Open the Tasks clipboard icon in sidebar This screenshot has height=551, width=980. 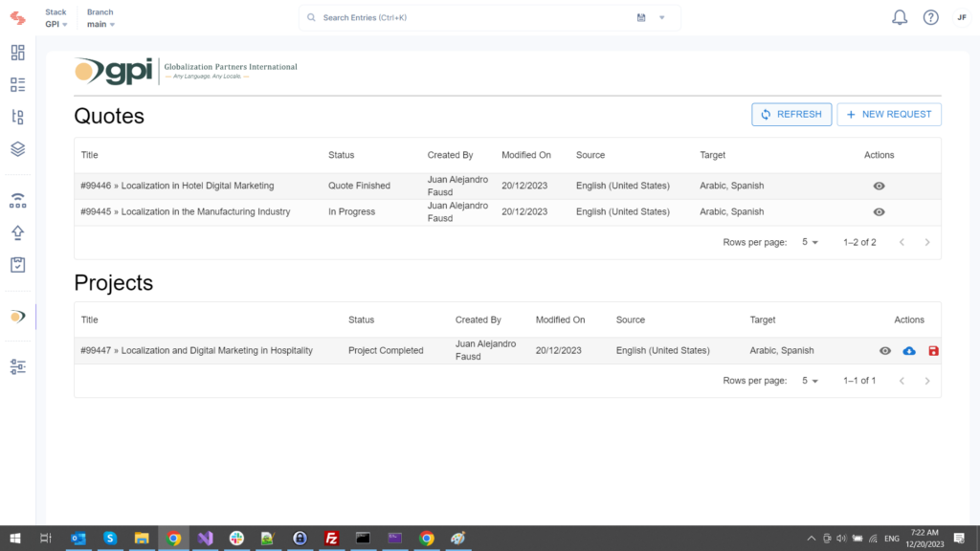17,265
